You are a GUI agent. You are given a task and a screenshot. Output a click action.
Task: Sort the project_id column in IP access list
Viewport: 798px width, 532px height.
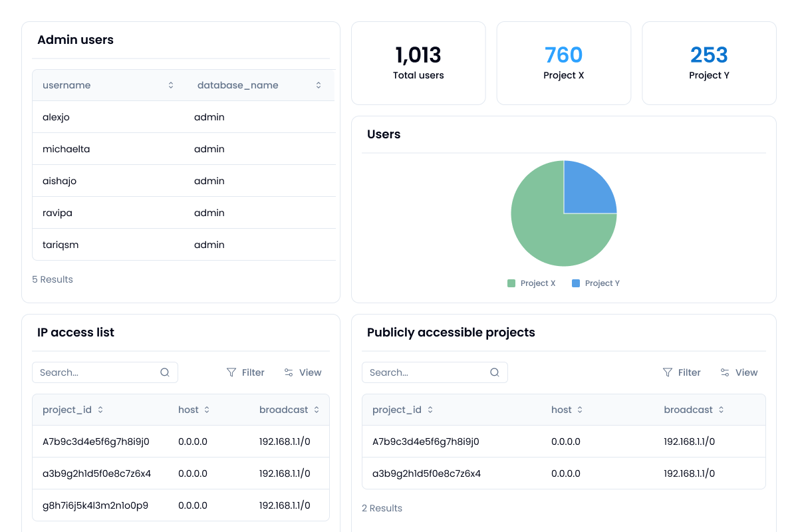100,410
